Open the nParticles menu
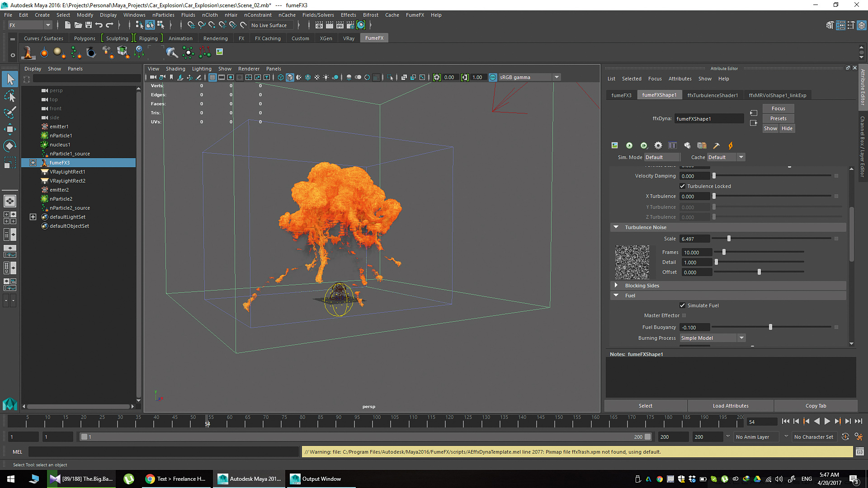The width and height of the screenshot is (868, 488). click(x=163, y=15)
